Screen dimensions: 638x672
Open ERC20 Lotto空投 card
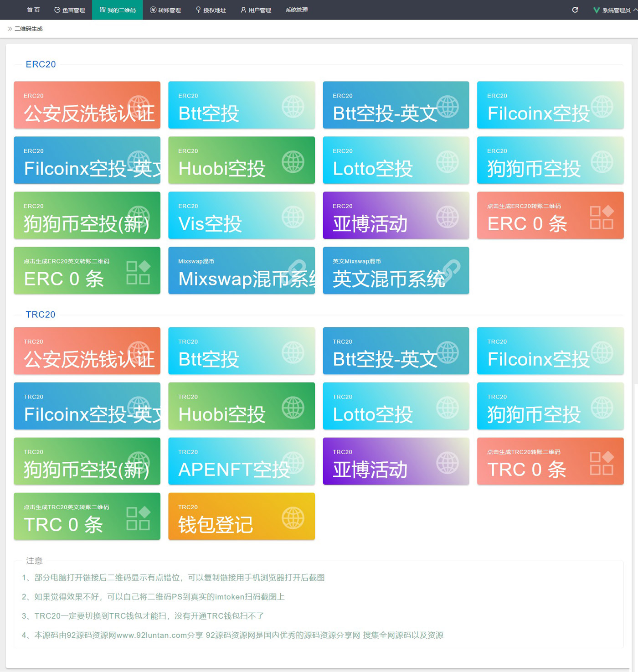[396, 160]
